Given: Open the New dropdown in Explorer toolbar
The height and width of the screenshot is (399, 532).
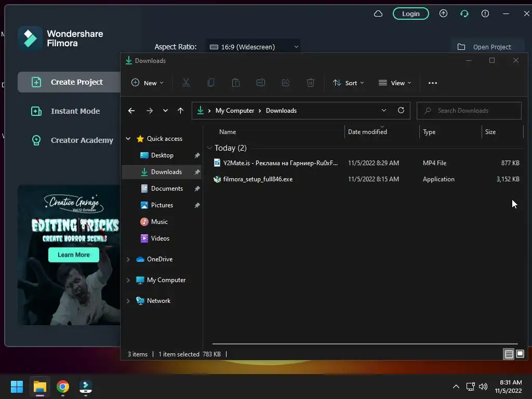Looking at the screenshot, I should tap(147, 83).
